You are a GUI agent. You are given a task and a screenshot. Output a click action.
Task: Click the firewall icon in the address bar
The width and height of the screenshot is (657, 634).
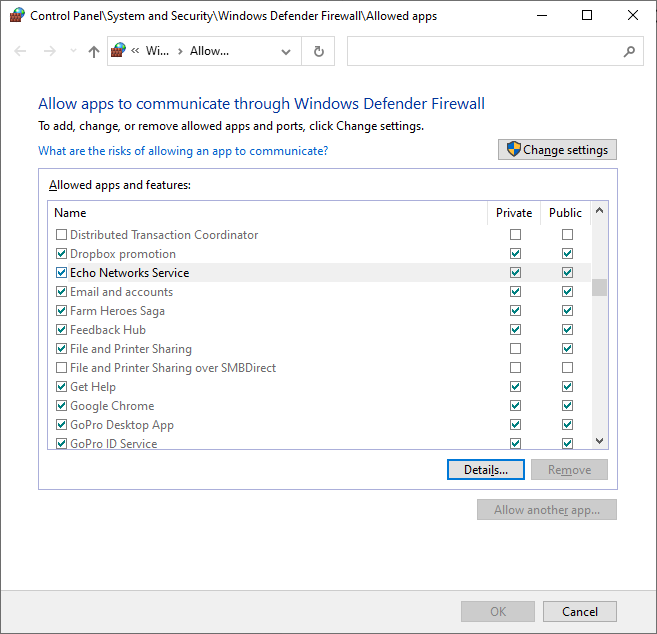click(x=118, y=51)
